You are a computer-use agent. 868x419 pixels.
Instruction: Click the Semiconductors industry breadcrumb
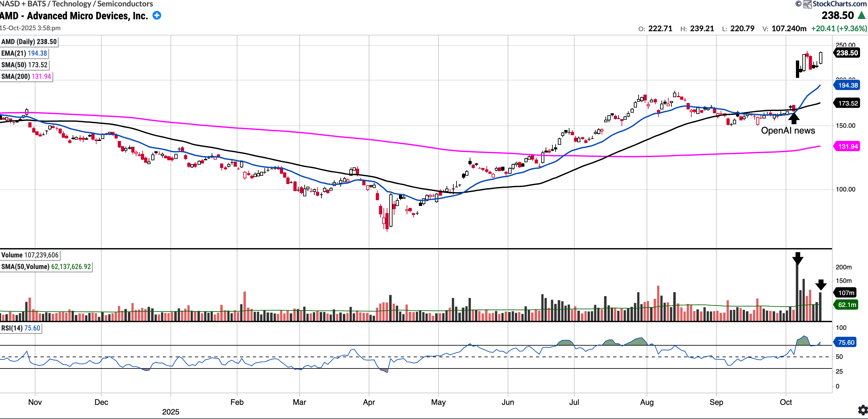(125, 4)
